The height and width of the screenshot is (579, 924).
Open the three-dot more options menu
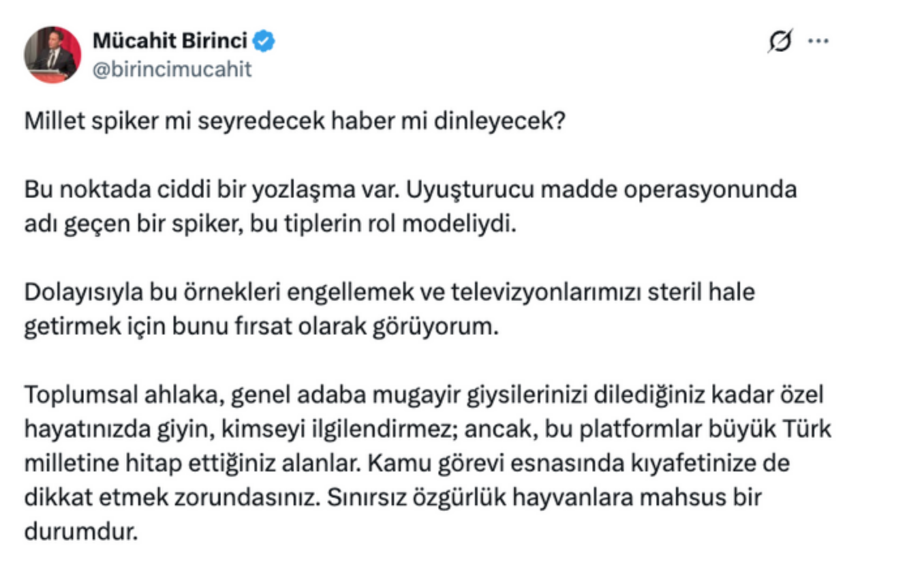[x=818, y=41]
